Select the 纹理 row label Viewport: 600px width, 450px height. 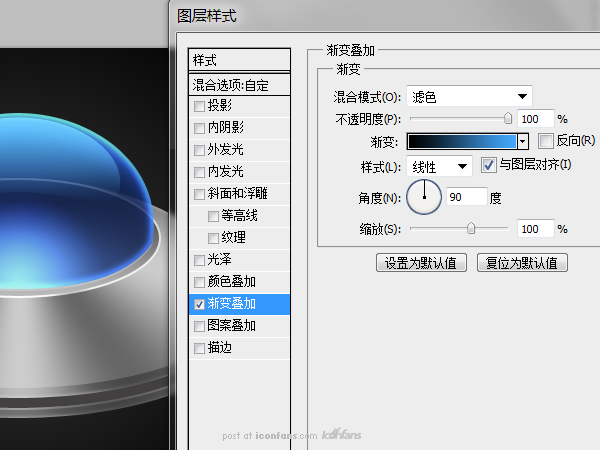coord(233,238)
